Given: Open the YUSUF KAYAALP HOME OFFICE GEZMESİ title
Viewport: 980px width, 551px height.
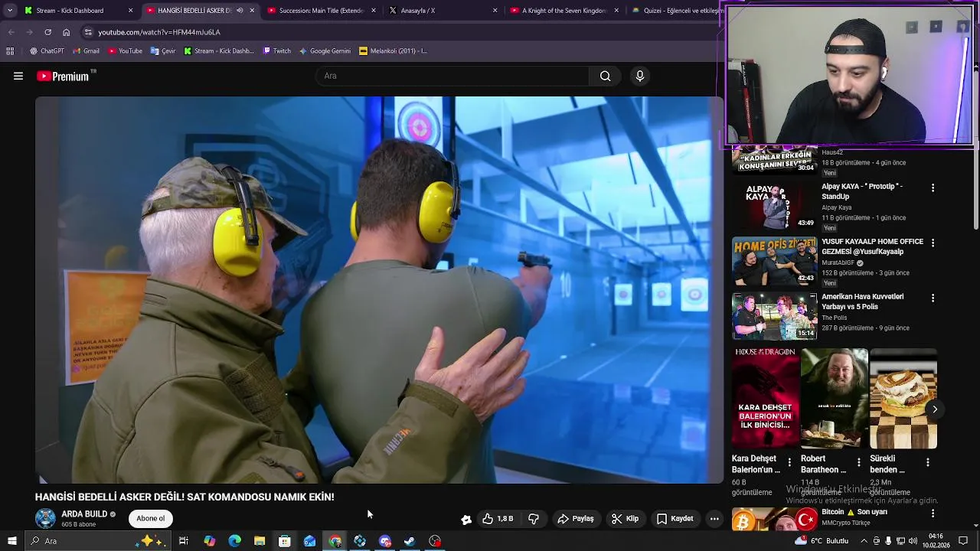Looking at the screenshot, I should 873,246.
